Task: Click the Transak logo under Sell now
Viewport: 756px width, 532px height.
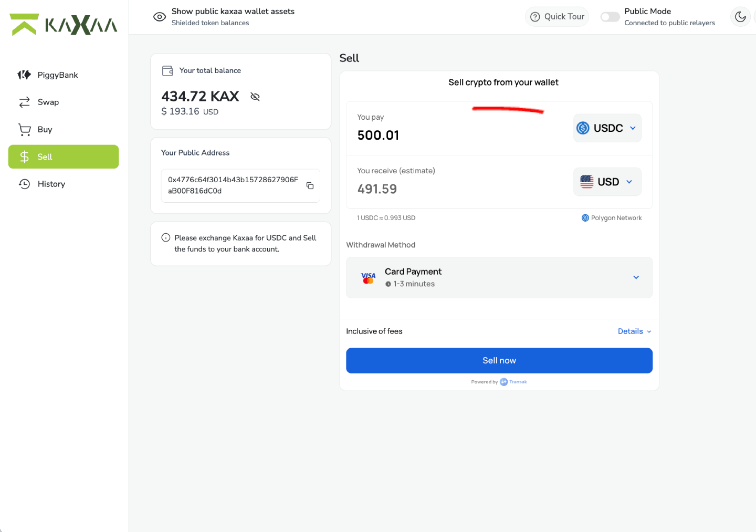Action: click(x=513, y=382)
